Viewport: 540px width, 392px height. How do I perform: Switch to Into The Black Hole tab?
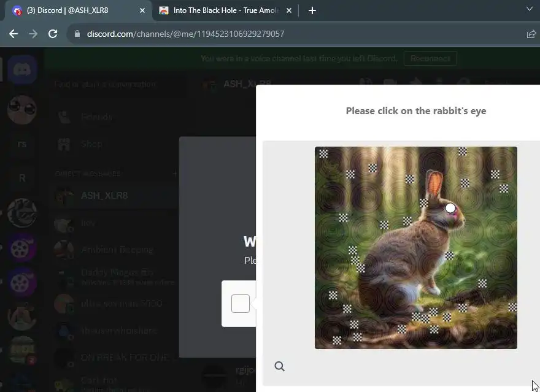click(226, 10)
